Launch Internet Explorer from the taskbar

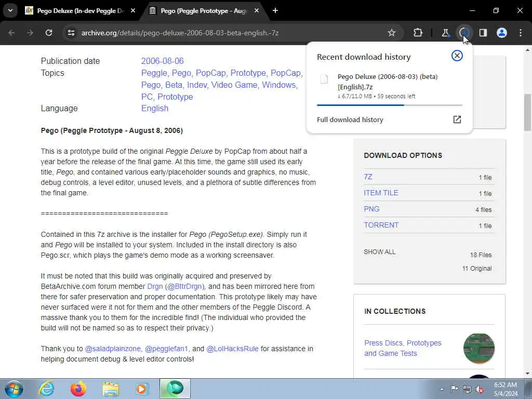click(x=46, y=389)
